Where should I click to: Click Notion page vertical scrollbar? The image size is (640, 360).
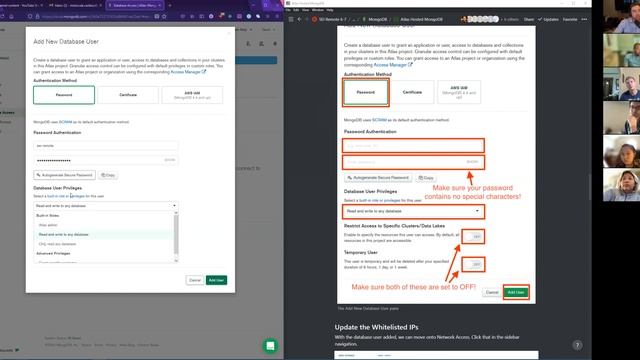coord(589,188)
